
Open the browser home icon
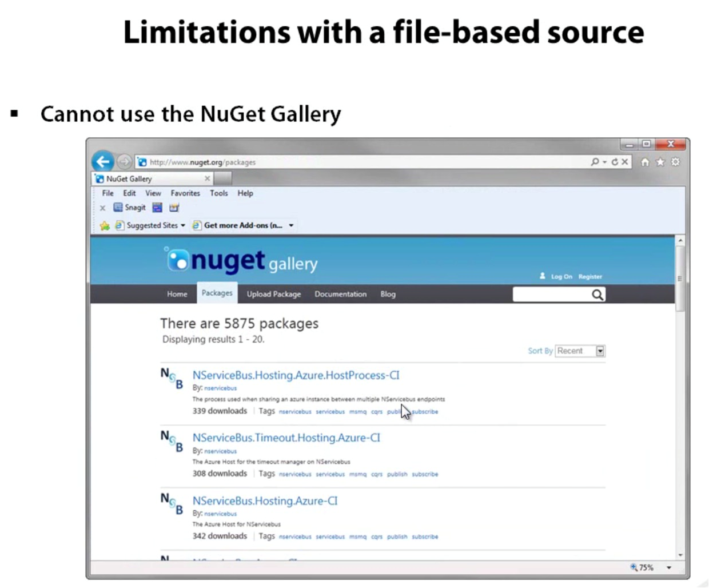(x=645, y=162)
